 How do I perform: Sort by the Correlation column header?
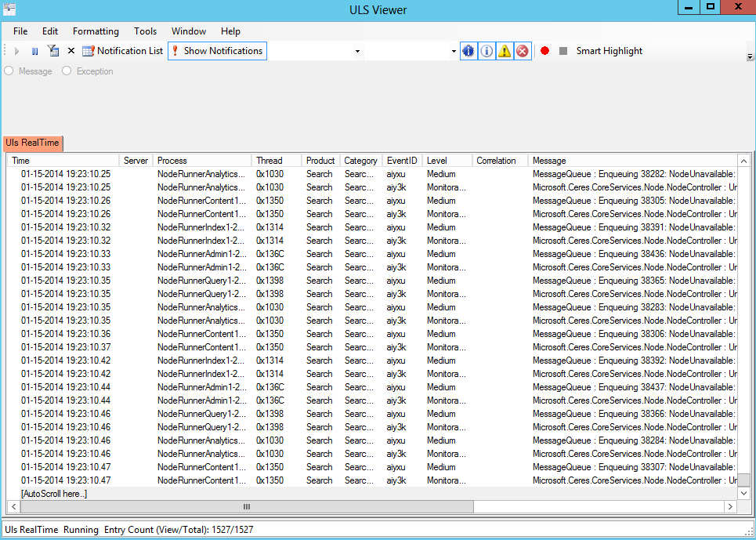click(x=500, y=161)
